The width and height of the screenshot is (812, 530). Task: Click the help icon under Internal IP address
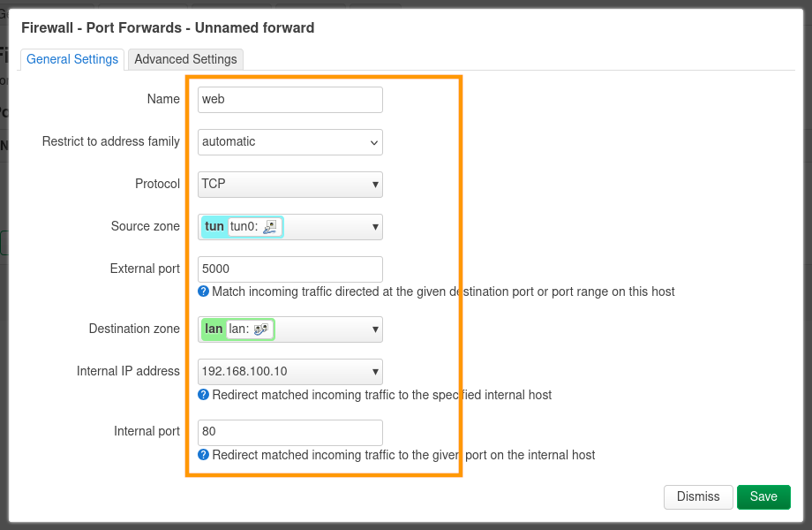tap(203, 395)
